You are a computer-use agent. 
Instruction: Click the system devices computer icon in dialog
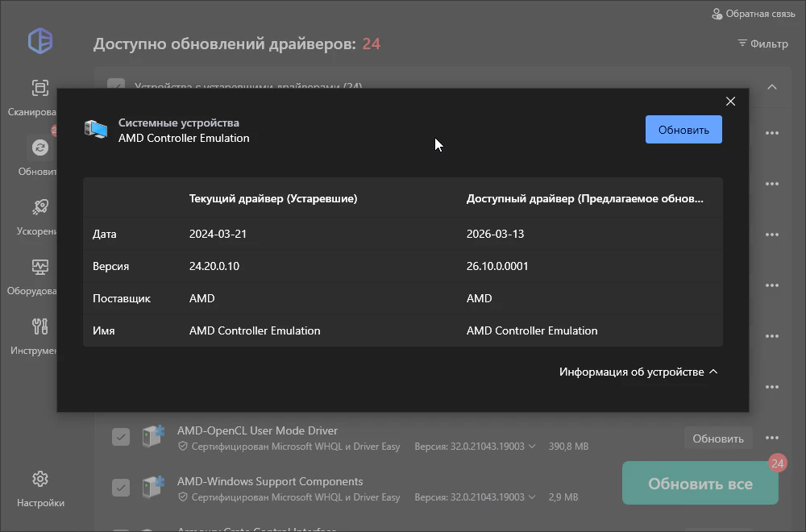click(96, 130)
